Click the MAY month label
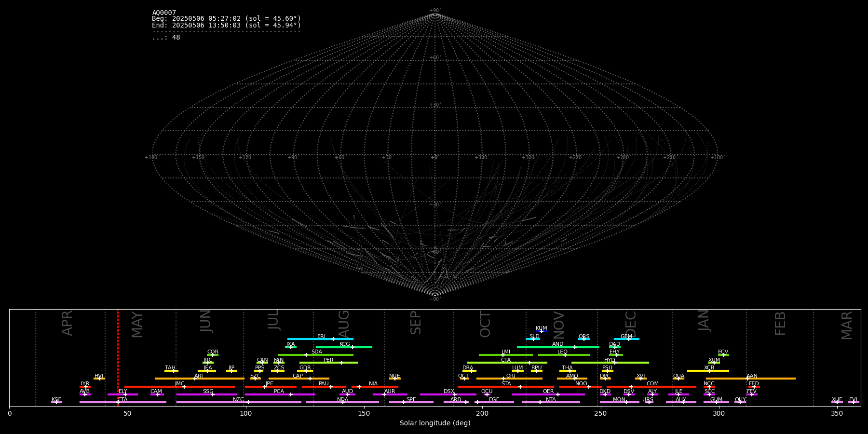 pyautogui.click(x=137, y=324)
